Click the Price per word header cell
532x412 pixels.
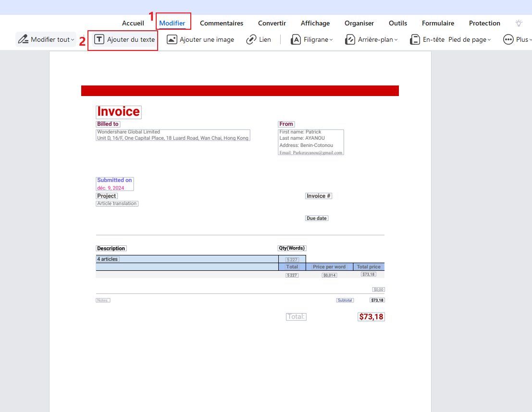329,267
